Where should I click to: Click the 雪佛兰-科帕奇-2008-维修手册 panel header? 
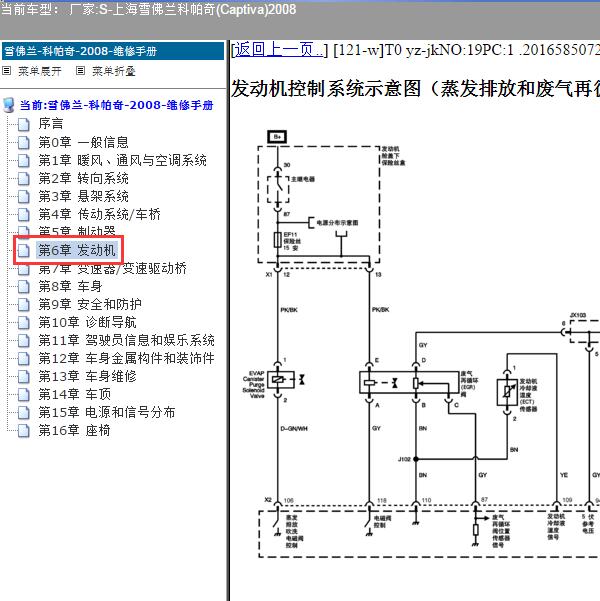pos(113,51)
